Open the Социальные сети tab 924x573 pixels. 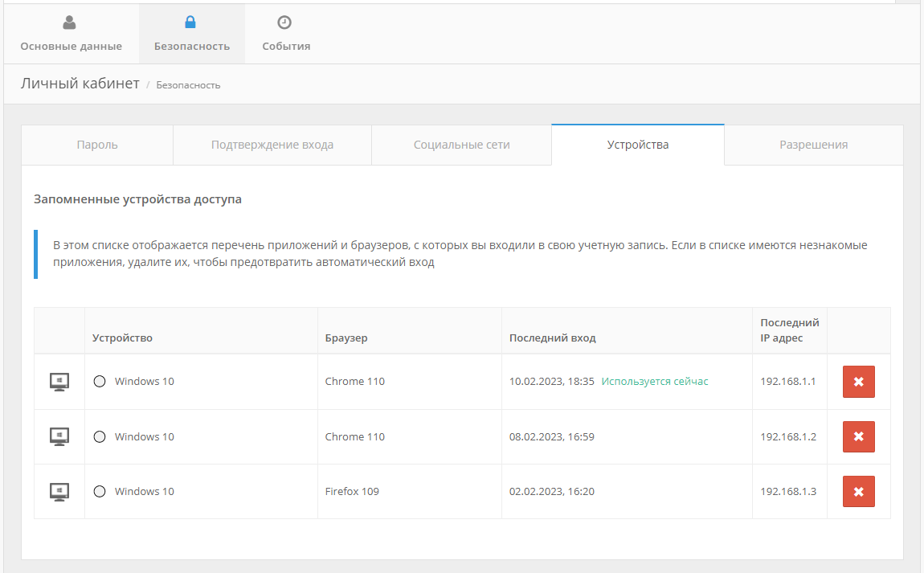point(461,145)
